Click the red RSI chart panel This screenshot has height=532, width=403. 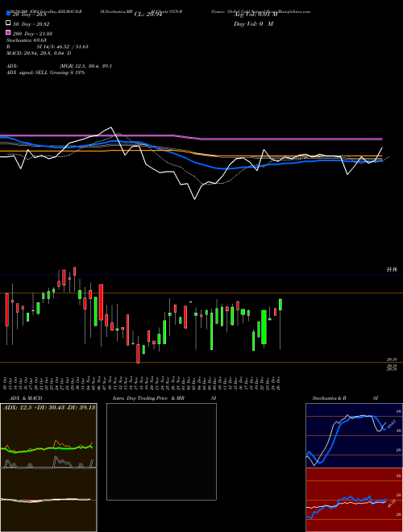coord(354,500)
